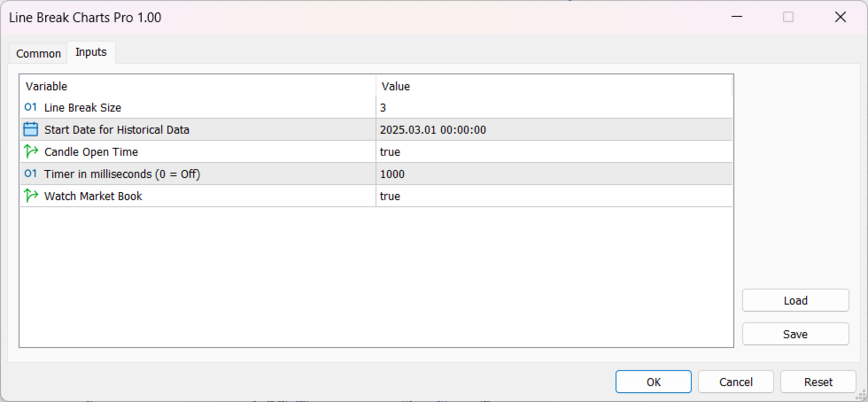The width and height of the screenshot is (868, 402).
Task: Edit the Start Date for Historical Data value
Action: pyautogui.click(x=554, y=129)
